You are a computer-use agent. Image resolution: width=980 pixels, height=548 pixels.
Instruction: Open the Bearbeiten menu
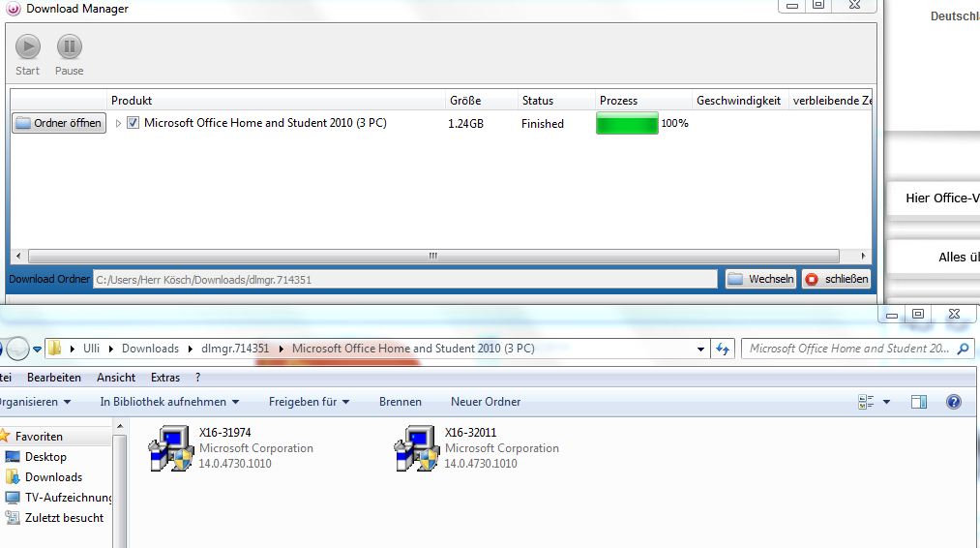tap(54, 378)
